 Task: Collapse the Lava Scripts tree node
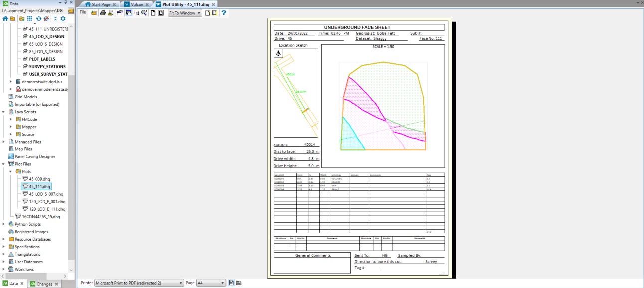tap(4, 112)
